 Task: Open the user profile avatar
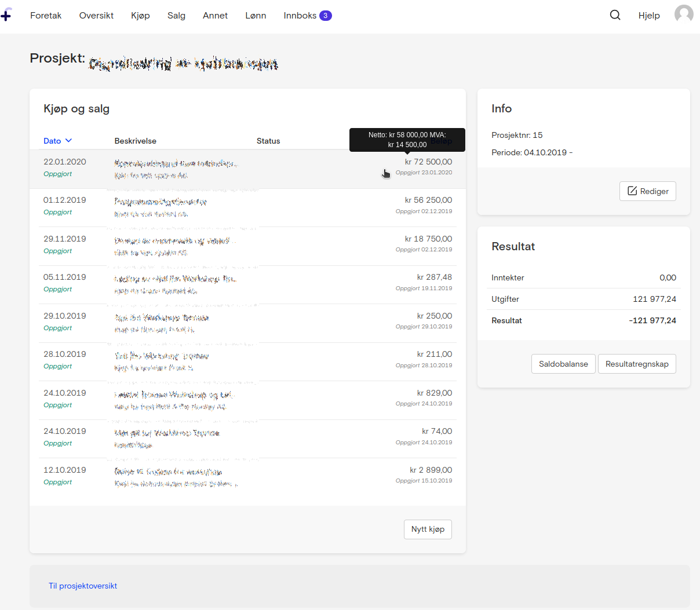pyautogui.click(x=684, y=14)
